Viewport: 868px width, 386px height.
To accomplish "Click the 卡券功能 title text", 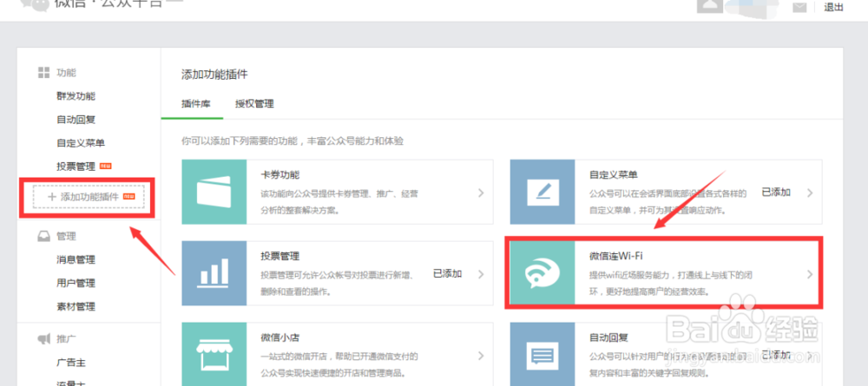I will click(x=280, y=174).
